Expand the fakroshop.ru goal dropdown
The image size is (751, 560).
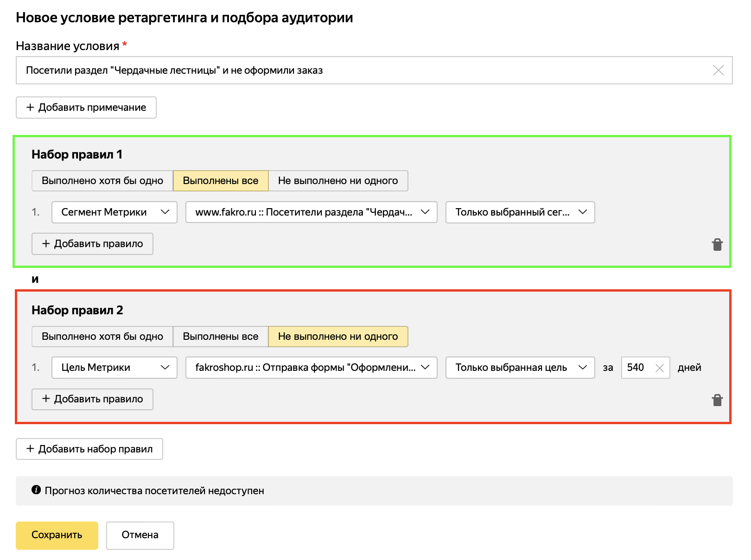tap(311, 368)
